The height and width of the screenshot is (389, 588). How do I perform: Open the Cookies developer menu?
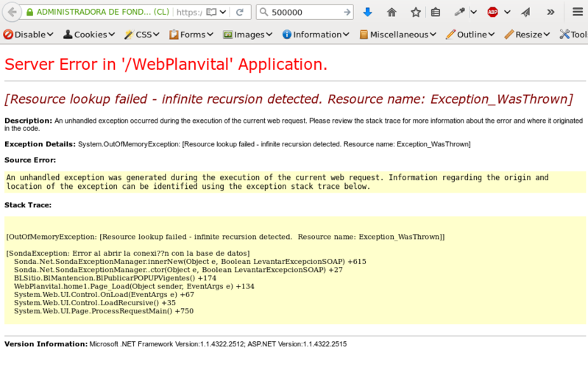89,35
